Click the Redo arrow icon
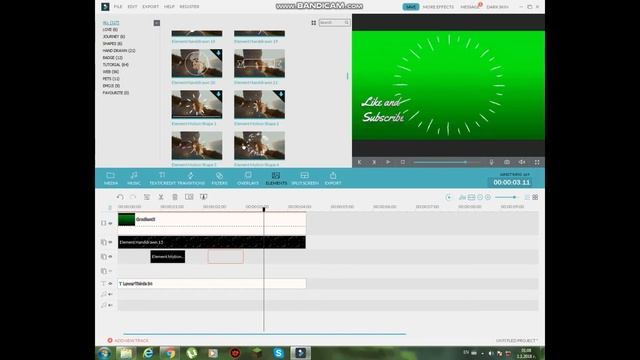 (x=133, y=197)
